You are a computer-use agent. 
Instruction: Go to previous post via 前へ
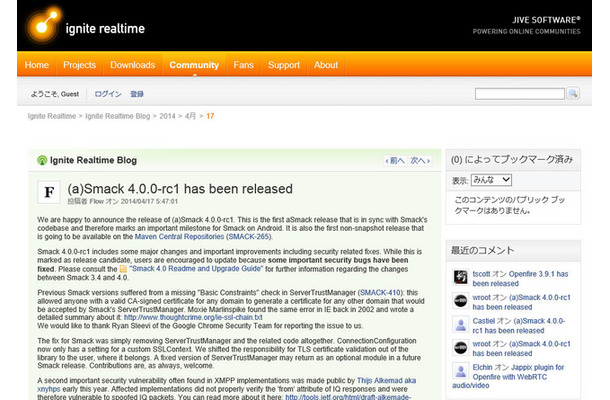395,161
